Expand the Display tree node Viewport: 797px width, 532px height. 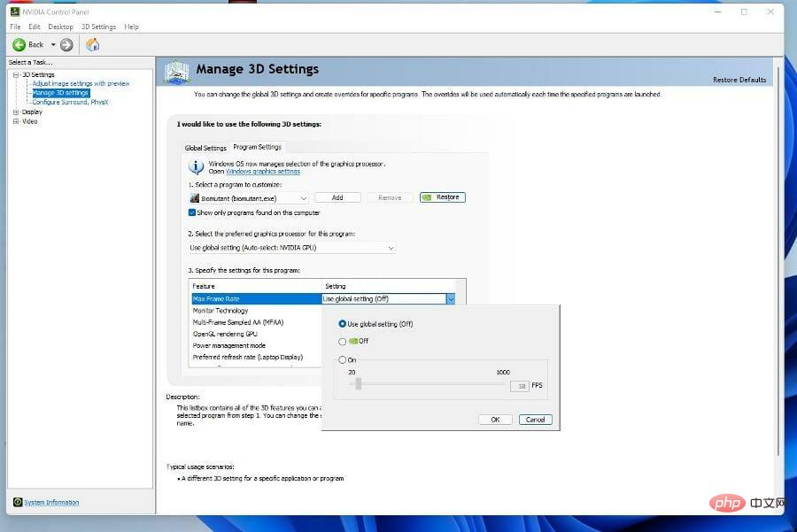pyautogui.click(x=16, y=112)
